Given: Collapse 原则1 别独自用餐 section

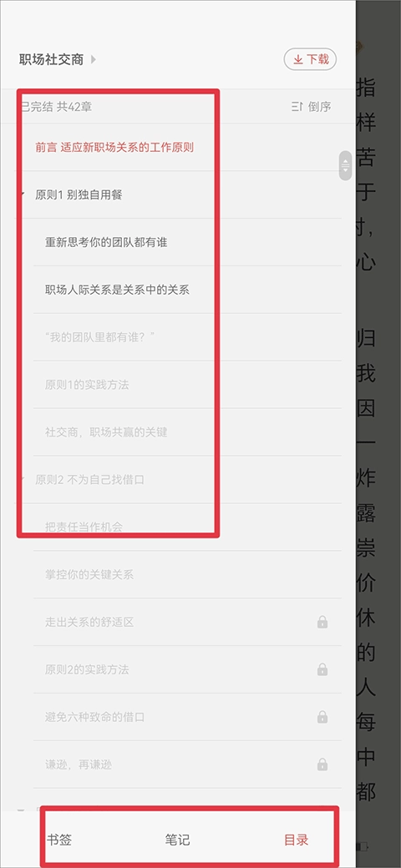Looking at the screenshot, I should (x=23, y=194).
